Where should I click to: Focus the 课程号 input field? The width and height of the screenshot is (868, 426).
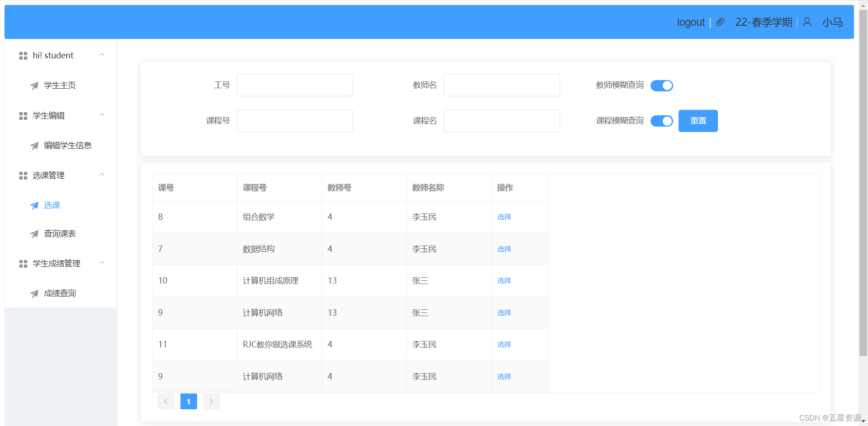pyautogui.click(x=295, y=121)
